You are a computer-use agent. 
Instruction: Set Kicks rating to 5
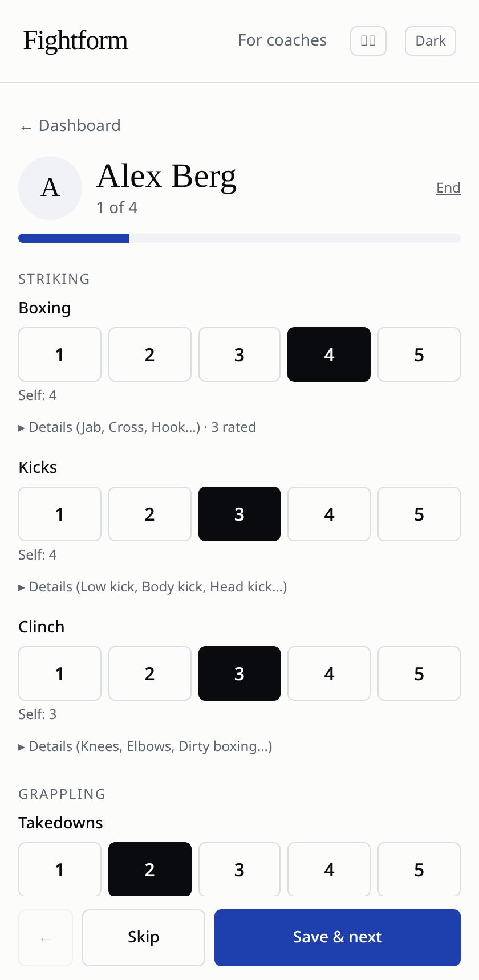[x=419, y=514]
